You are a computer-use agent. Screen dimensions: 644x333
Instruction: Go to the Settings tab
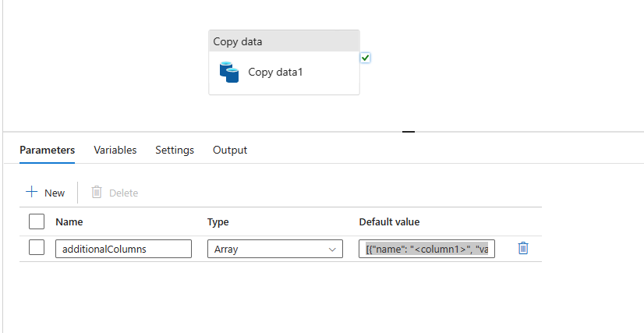point(175,150)
